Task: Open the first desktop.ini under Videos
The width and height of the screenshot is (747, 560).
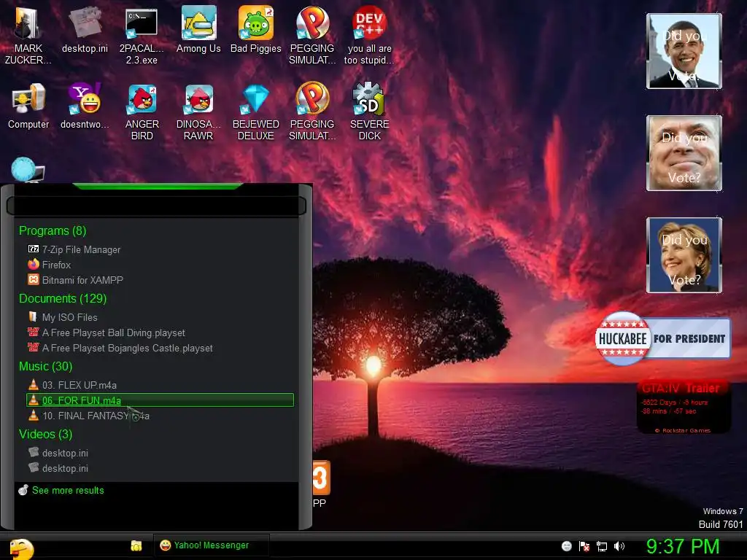Action: 160,453
